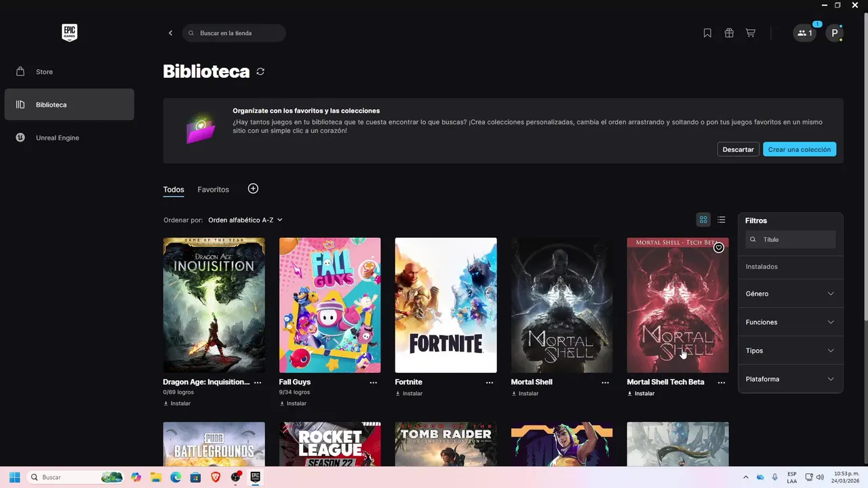Viewport: 868px width, 488px height.
Task: Open the Fortnite cover art
Action: point(446,305)
